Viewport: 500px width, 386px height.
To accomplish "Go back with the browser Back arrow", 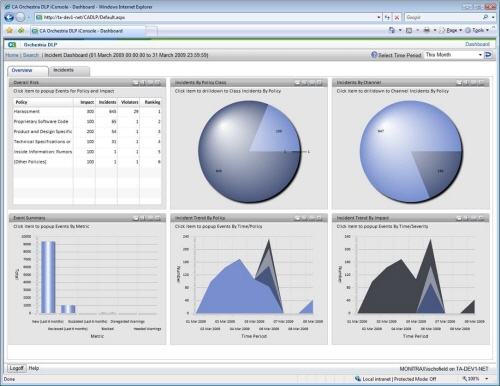I will 9,17.
